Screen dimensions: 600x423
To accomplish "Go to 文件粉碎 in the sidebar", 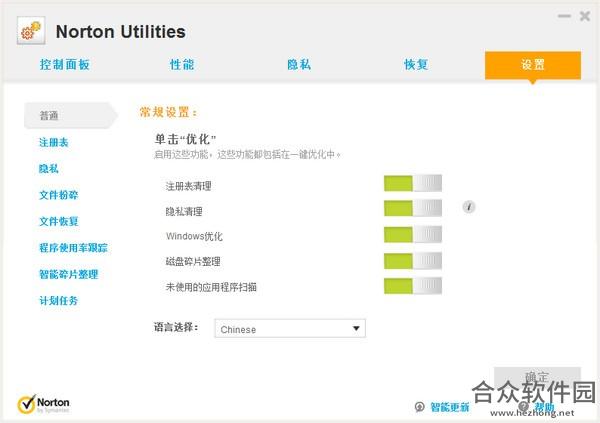I will coord(59,195).
